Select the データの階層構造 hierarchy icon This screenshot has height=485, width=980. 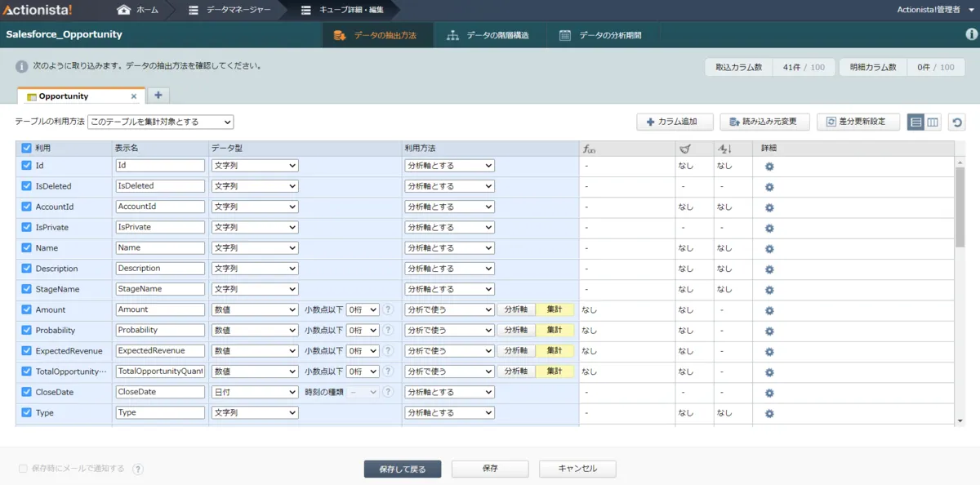coord(452,35)
